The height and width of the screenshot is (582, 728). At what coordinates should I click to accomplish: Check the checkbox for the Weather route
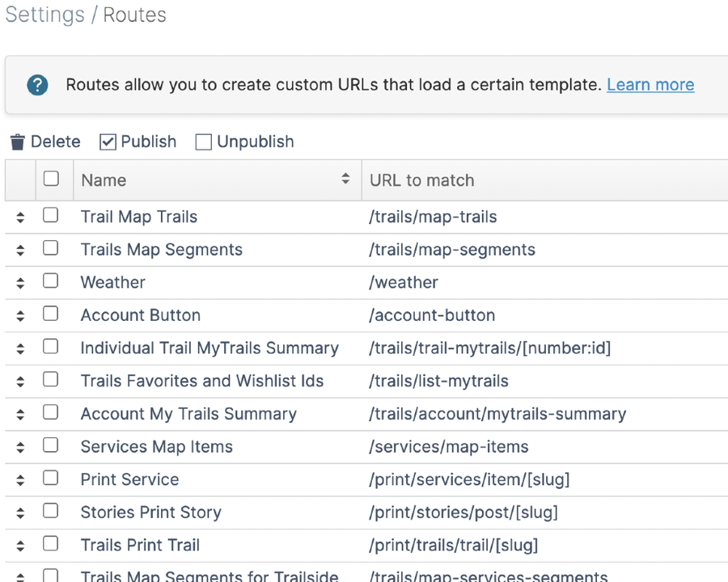click(52, 282)
